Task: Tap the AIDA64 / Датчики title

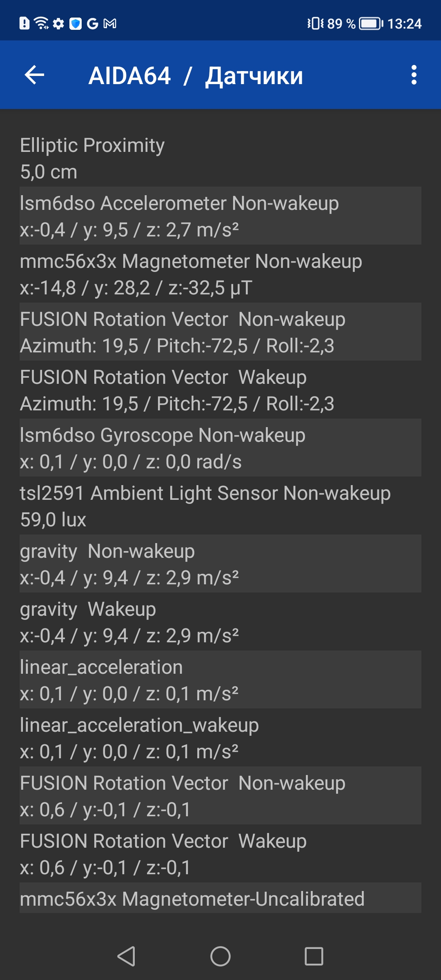Action: (196, 76)
